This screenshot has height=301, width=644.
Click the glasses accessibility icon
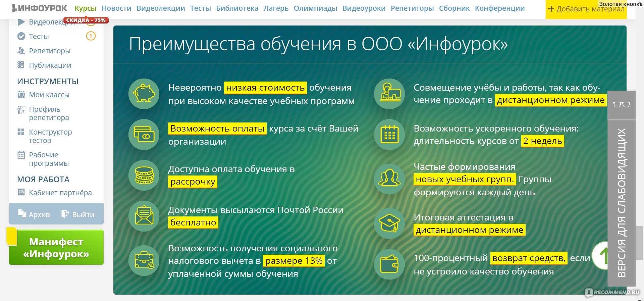(622, 104)
